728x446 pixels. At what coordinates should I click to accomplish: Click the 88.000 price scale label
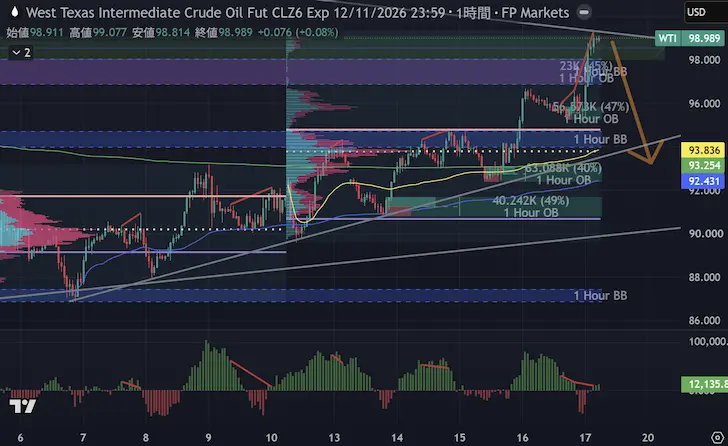point(704,277)
